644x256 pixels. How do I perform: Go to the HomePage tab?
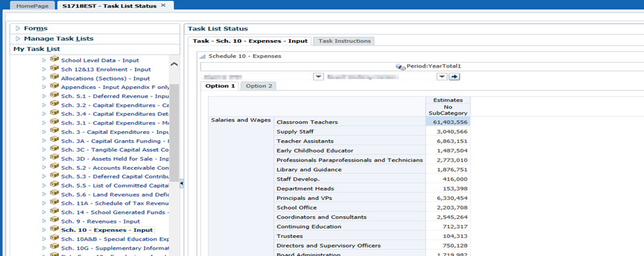pos(32,6)
